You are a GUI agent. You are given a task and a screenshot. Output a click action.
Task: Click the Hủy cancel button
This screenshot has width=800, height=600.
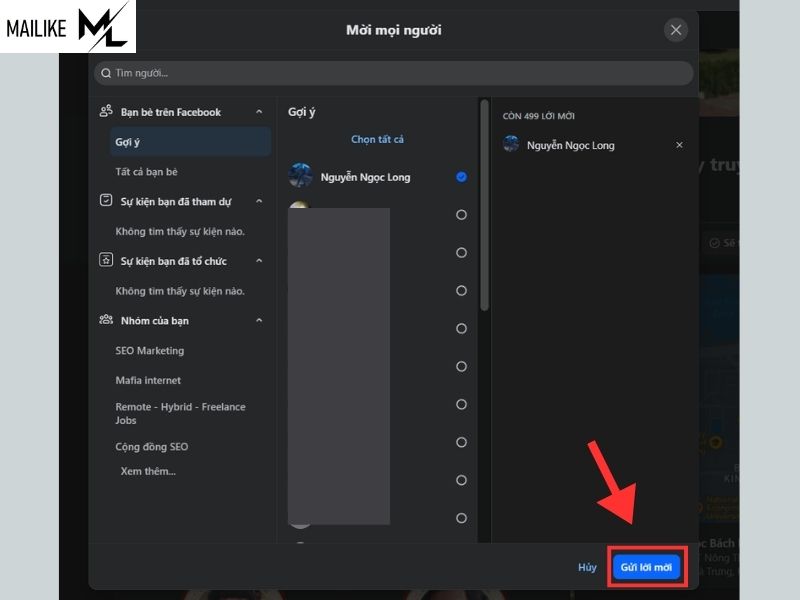[587, 567]
